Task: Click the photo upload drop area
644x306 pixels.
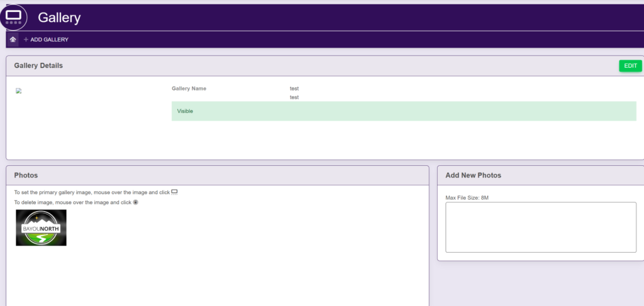Action: click(540, 227)
